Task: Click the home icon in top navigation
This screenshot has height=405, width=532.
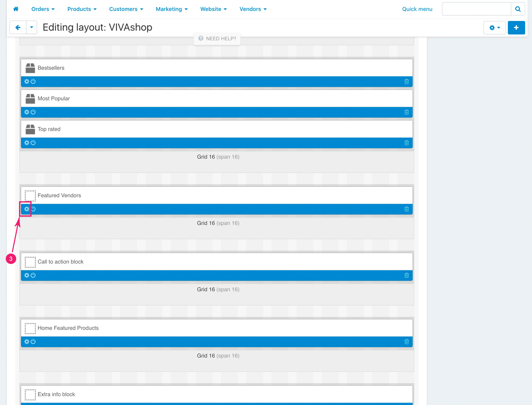Action: [x=16, y=9]
